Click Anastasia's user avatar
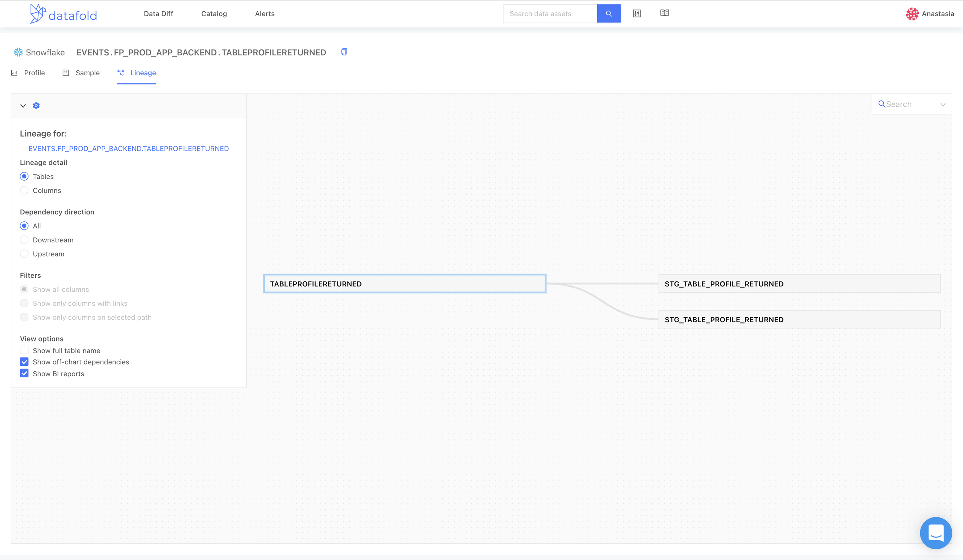963x560 pixels. (912, 14)
